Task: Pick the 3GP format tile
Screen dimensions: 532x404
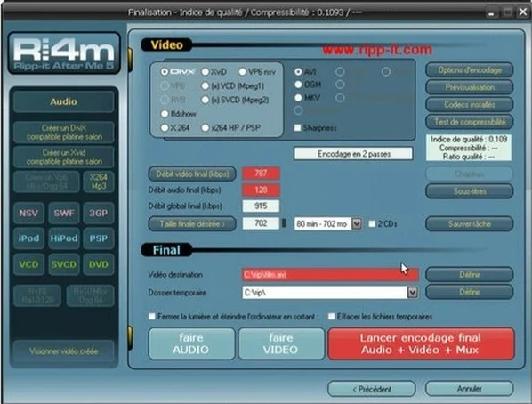Action: 99,214
